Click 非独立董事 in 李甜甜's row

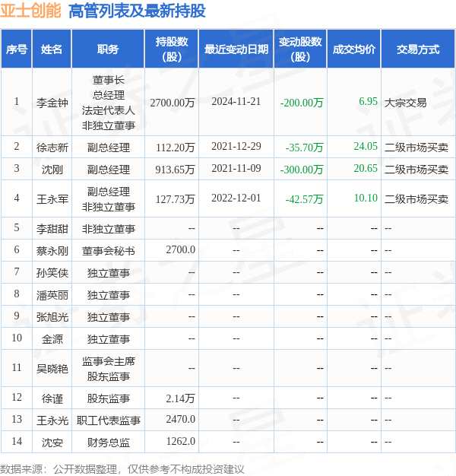point(109,229)
